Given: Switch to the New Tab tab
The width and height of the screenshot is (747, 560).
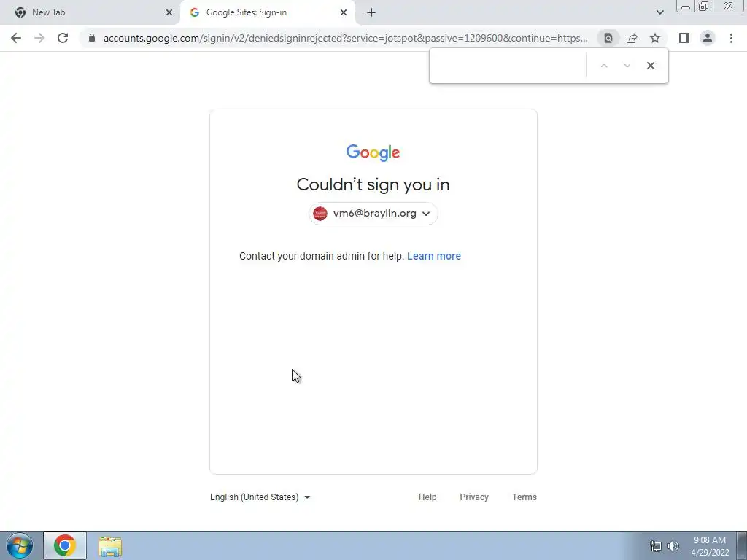Looking at the screenshot, I should click(x=90, y=12).
